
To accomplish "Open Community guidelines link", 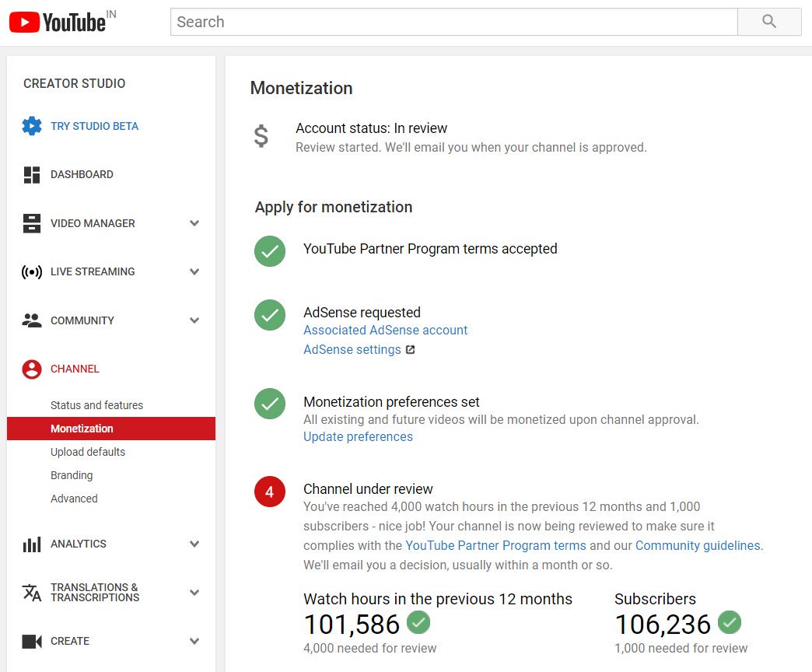I will tap(698, 546).
